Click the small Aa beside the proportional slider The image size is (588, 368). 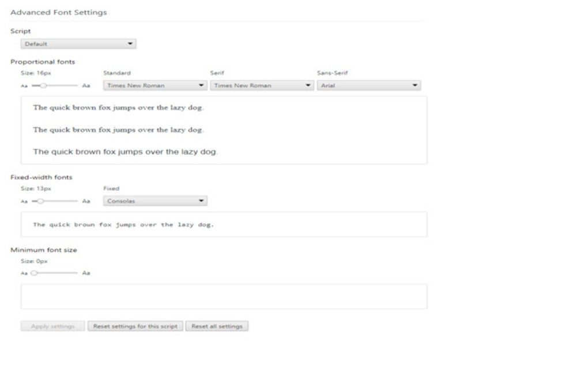coord(24,85)
